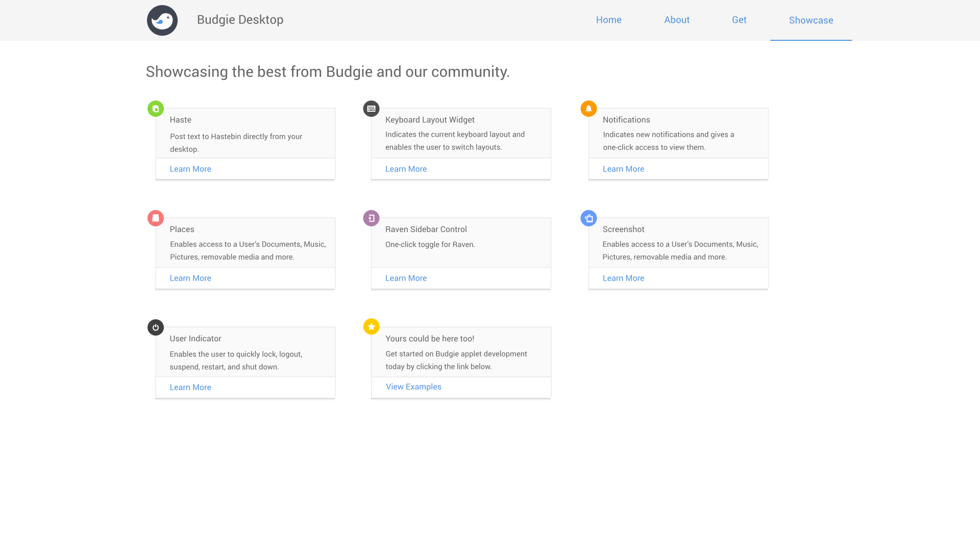The width and height of the screenshot is (980, 551).
Task: Click the blue Screenshot icon
Action: (589, 218)
